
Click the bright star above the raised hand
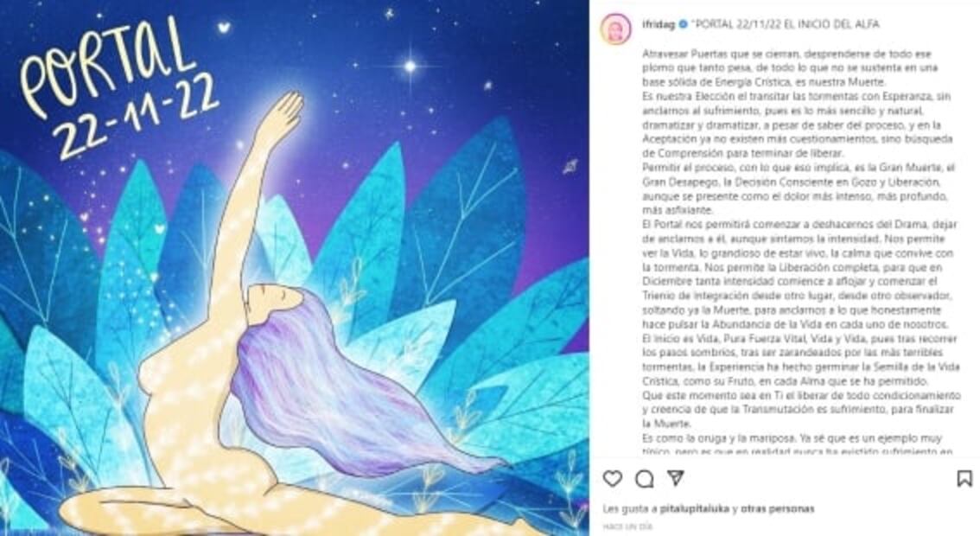tap(410, 65)
